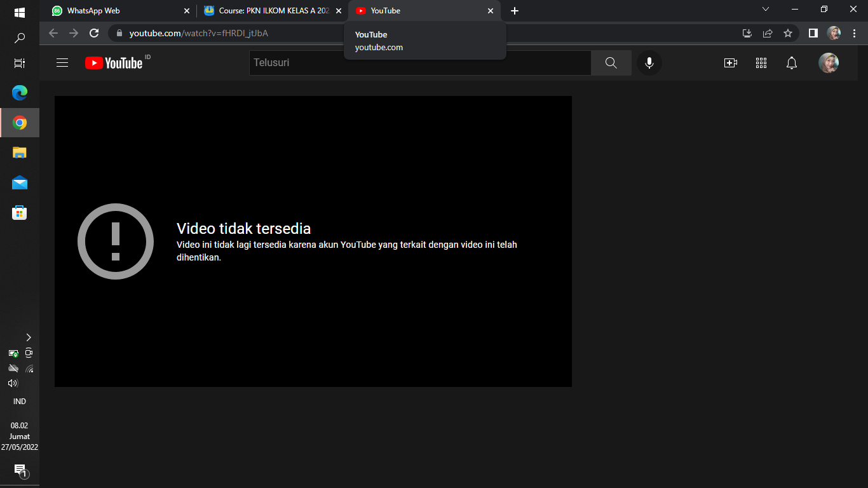868x488 pixels.
Task: Toggle the Chrome side panel
Action: click(813, 33)
